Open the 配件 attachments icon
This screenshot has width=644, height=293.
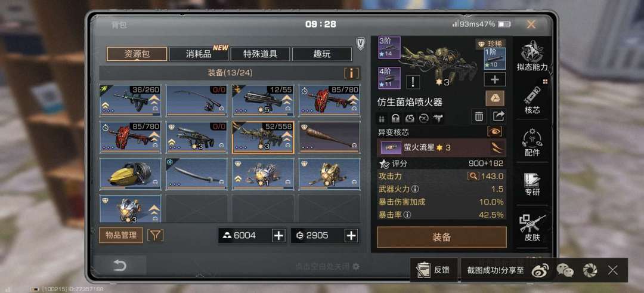coord(532,142)
